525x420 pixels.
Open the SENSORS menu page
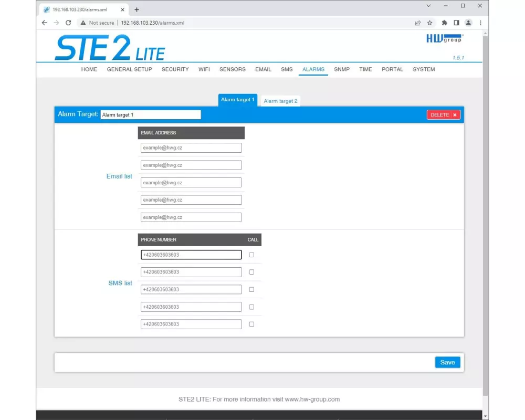click(232, 69)
